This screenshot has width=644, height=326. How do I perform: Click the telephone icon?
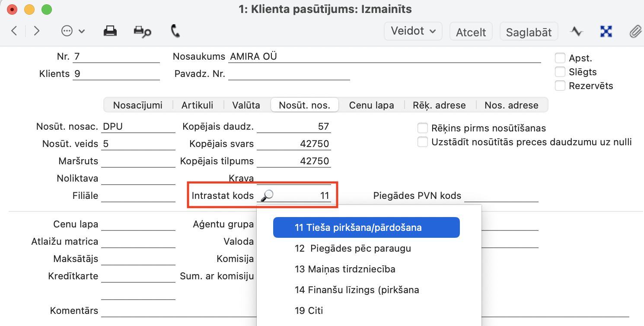click(x=175, y=31)
